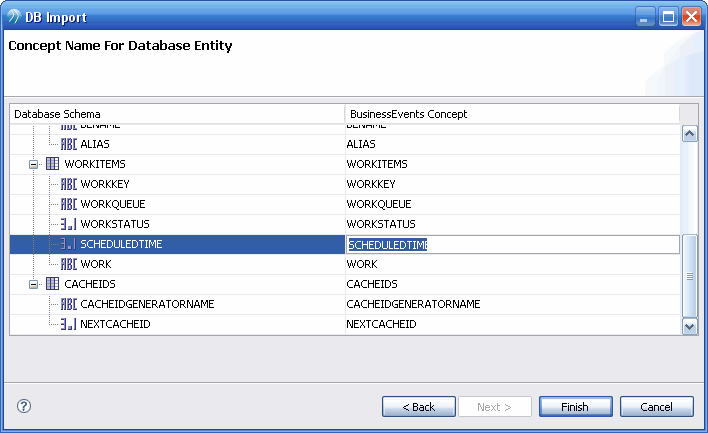Viewport: 708px width, 433px height.
Task: Click the BusinessEvents Concept column header
Action: (x=510, y=114)
